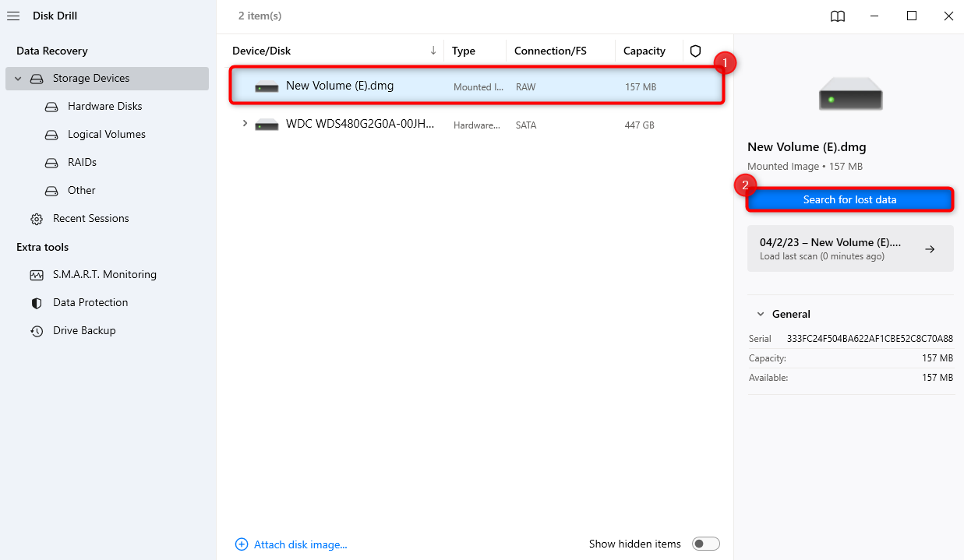Image resolution: width=964 pixels, height=560 pixels.
Task: Click Search for lost data button
Action: (849, 200)
